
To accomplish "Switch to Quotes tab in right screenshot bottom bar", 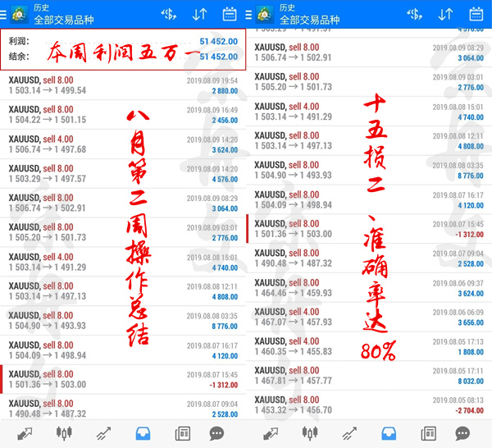I will 271,433.
